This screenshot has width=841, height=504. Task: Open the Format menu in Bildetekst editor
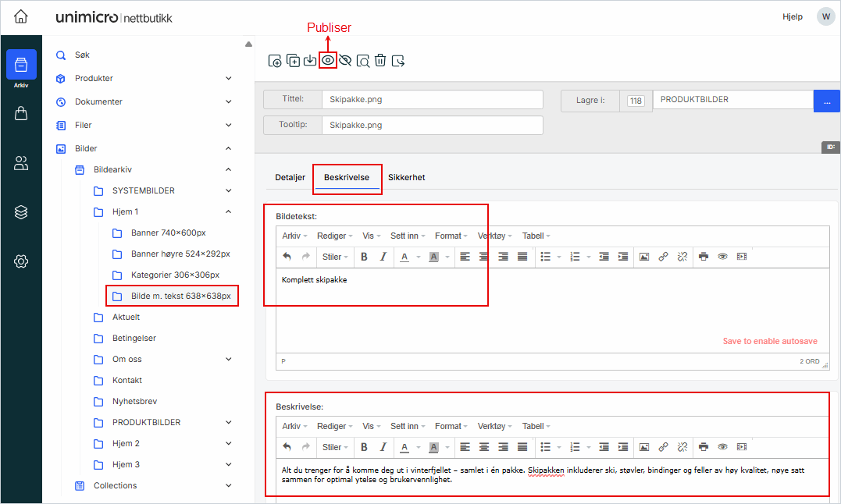pyautogui.click(x=451, y=236)
